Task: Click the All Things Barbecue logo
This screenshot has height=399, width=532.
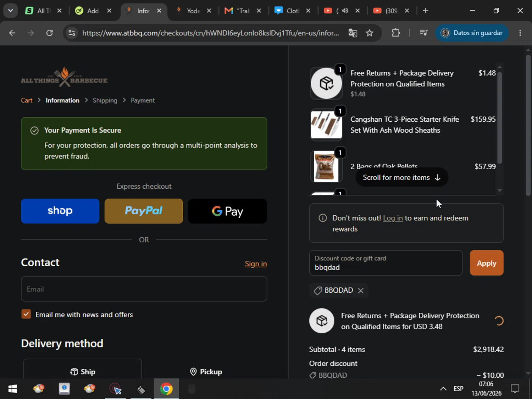Action: 64,77
